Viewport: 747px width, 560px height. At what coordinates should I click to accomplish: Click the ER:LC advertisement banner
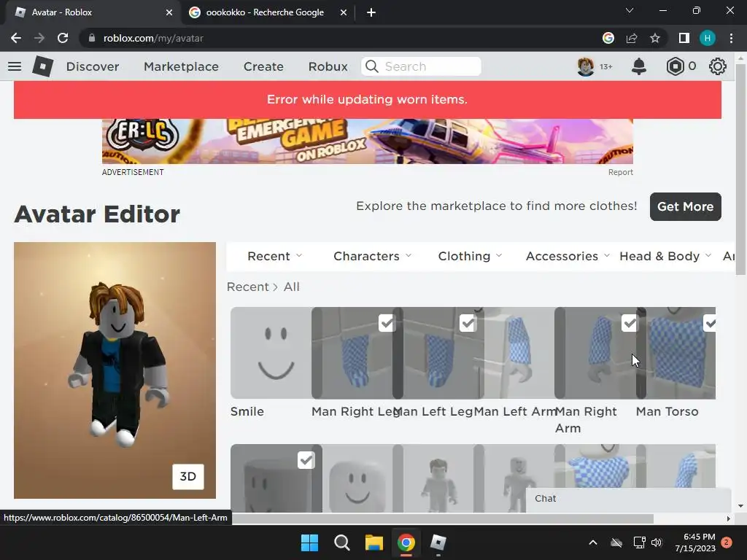[x=368, y=141]
